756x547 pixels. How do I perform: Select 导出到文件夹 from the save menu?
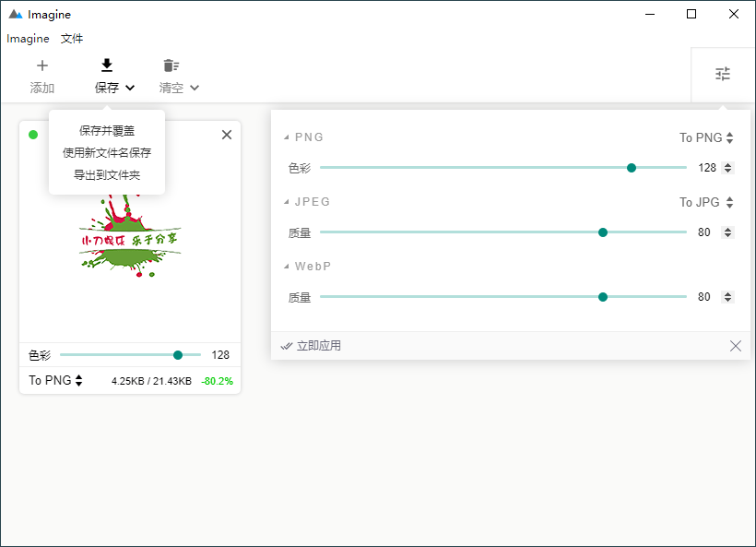pos(106,174)
